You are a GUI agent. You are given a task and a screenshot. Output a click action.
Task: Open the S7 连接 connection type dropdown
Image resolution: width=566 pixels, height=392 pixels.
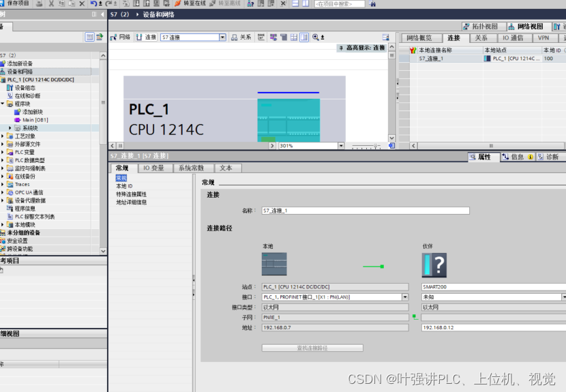coord(222,37)
